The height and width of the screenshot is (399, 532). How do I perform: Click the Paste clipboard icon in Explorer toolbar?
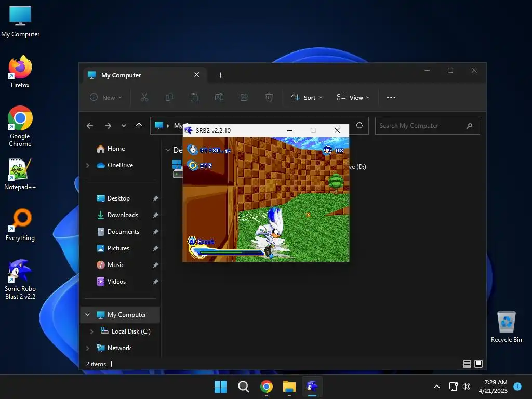pos(194,97)
